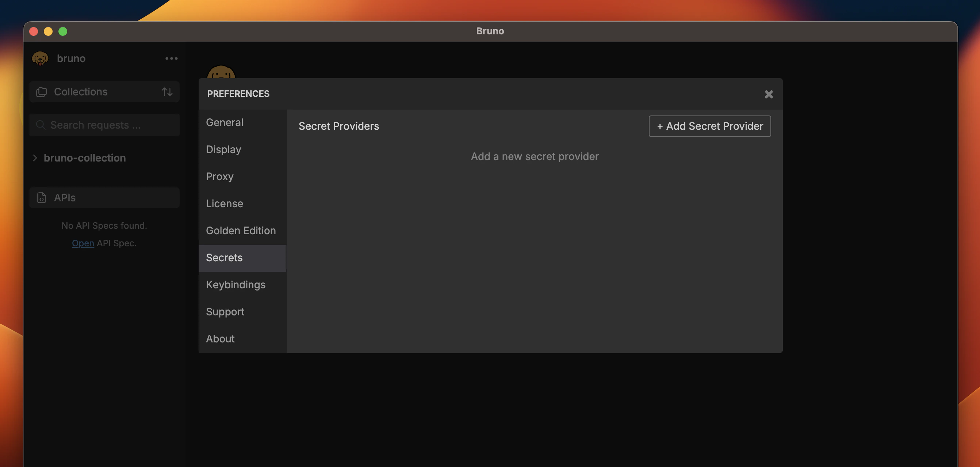Go to the Proxy preferences tab
The image size is (980, 467).
[219, 176]
